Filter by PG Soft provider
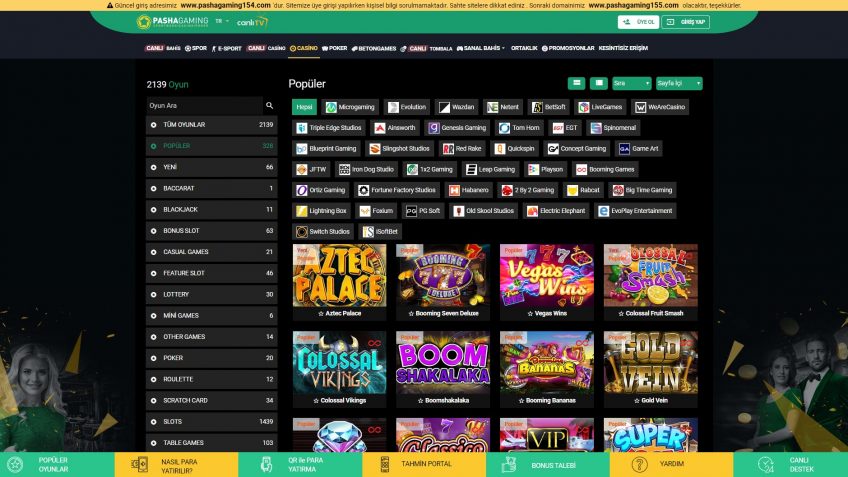Image resolution: width=848 pixels, height=477 pixels. [423, 211]
